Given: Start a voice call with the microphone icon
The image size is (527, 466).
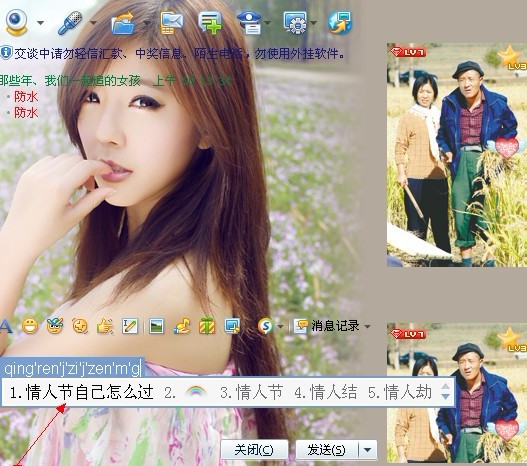Looking at the screenshot, I should pyautogui.click(x=70, y=23).
